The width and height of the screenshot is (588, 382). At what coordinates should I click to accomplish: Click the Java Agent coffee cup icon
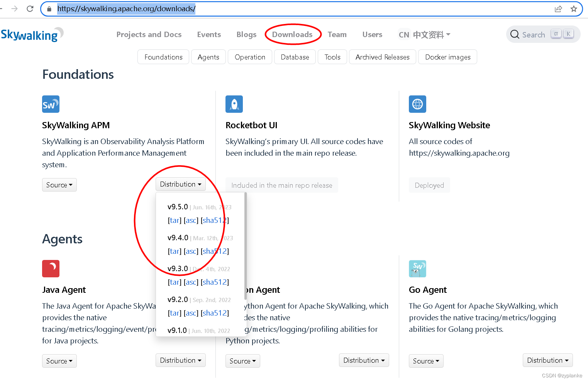[51, 268]
